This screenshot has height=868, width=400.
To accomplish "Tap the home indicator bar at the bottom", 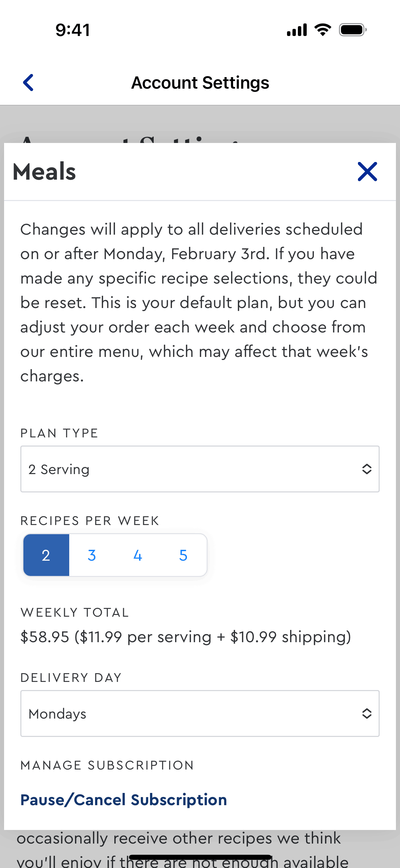I will (200, 857).
